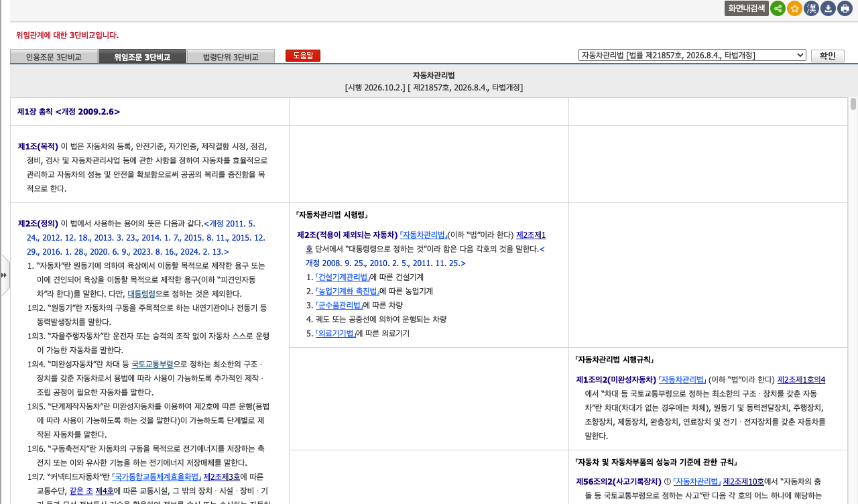Click the orange favorite star icon

coord(794,9)
